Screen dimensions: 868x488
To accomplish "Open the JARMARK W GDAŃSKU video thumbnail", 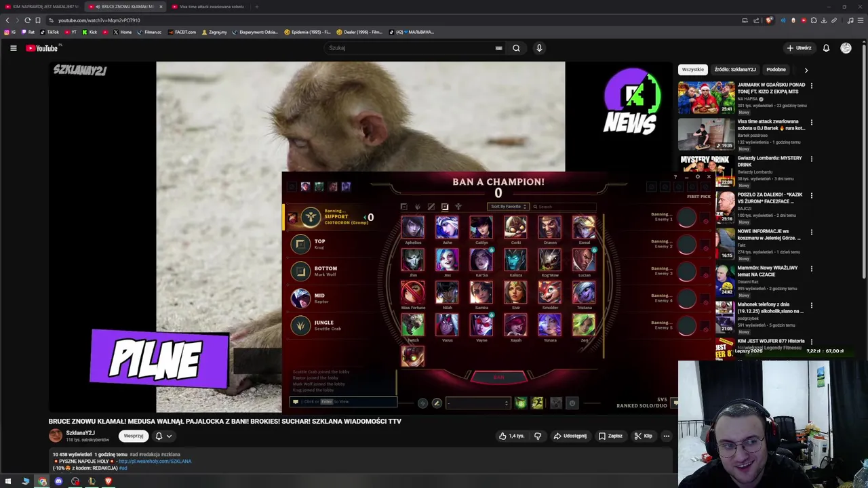I will coord(706,98).
